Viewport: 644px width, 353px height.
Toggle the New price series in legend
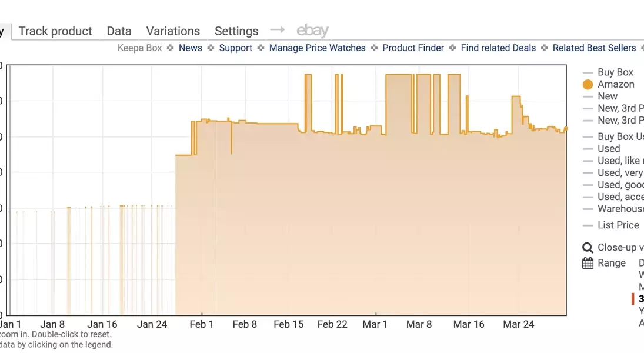[608, 96]
